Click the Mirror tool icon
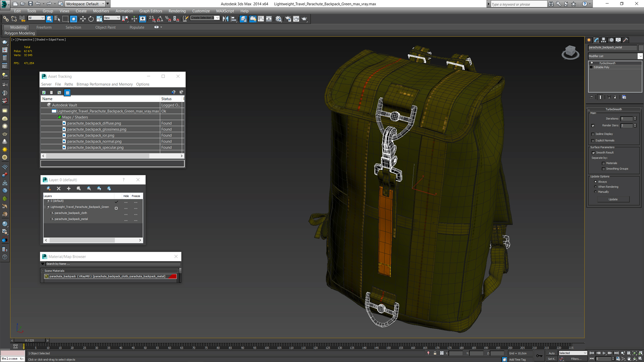 [x=225, y=19]
